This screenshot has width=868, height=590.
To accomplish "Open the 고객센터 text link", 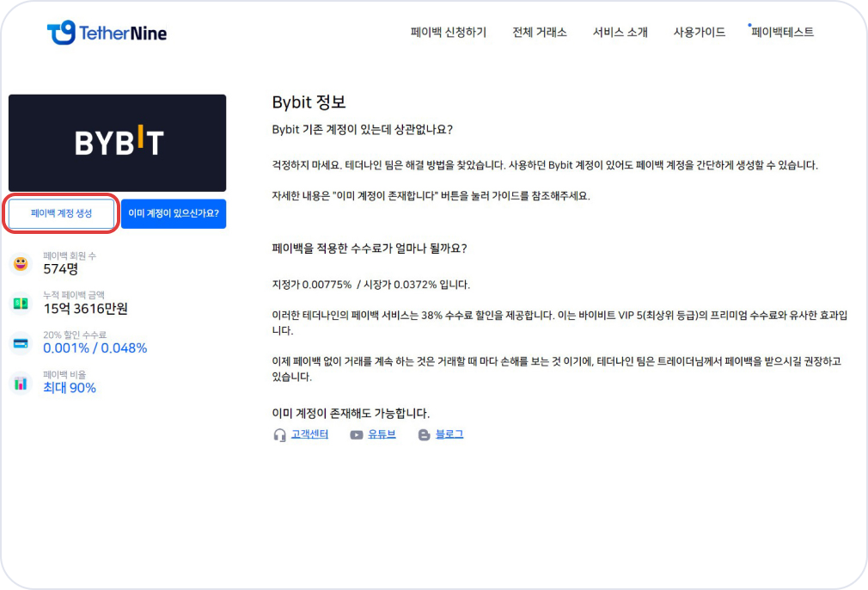I will (309, 434).
